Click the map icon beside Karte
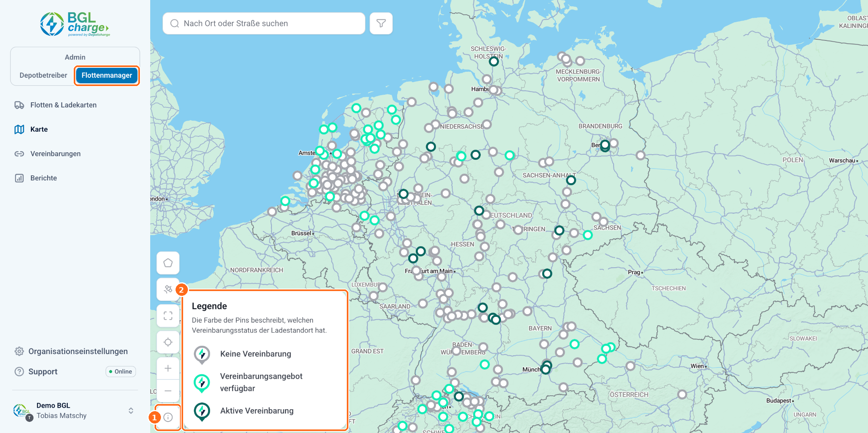The image size is (868, 433). 19,129
